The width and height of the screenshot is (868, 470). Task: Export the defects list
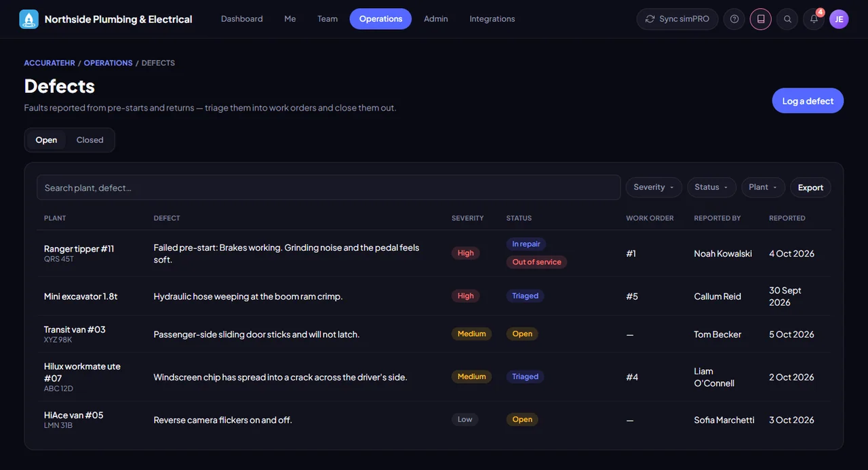pyautogui.click(x=810, y=187)
